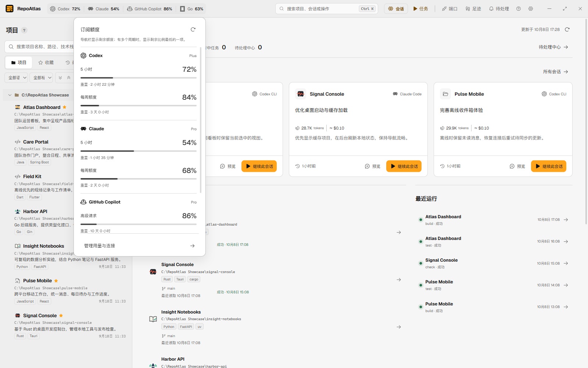588x368 pixels.
Task: Toggle favorite star on Signal Console in sidebar
Action: click(x=61, y=316)
